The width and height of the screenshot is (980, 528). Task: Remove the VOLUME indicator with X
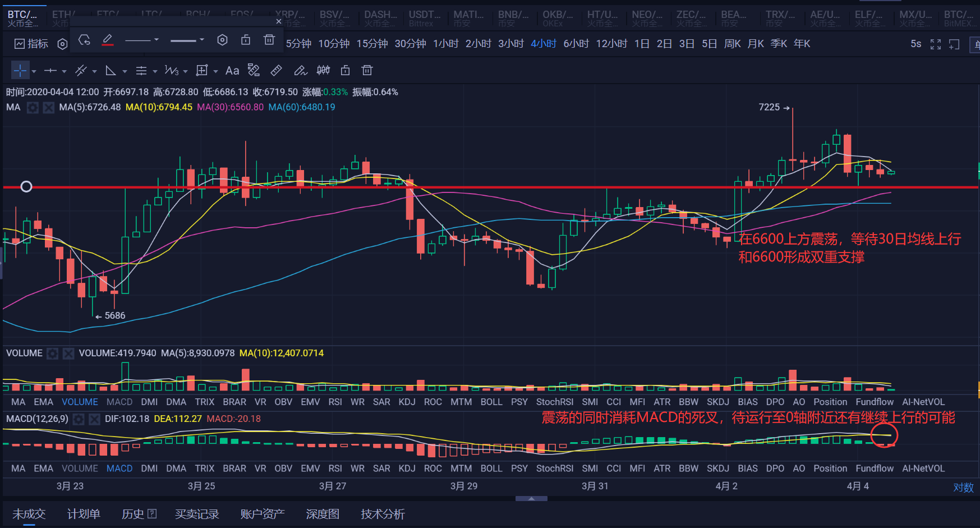pos(68,353)
